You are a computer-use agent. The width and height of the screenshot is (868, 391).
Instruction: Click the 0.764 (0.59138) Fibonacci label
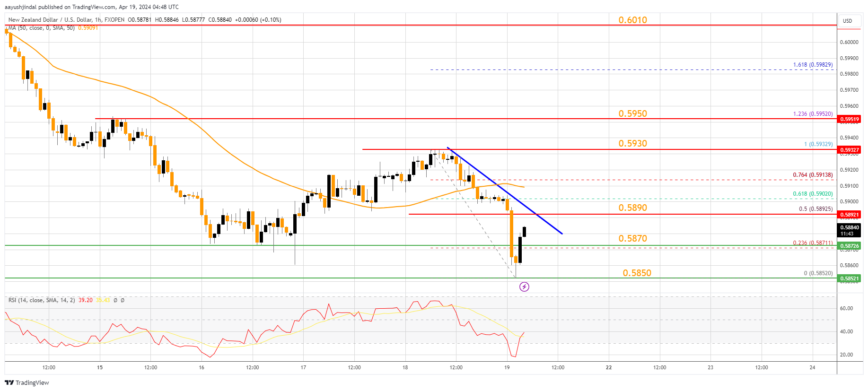click(813, 175)
